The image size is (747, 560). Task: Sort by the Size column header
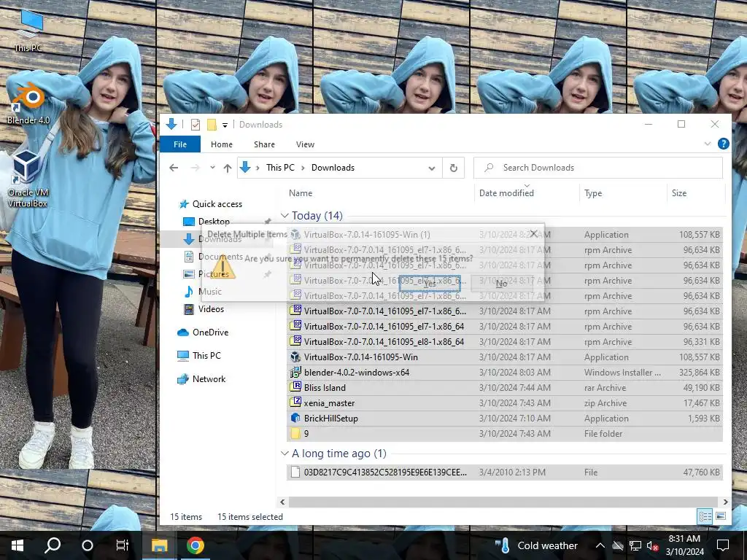coord(679,192)
